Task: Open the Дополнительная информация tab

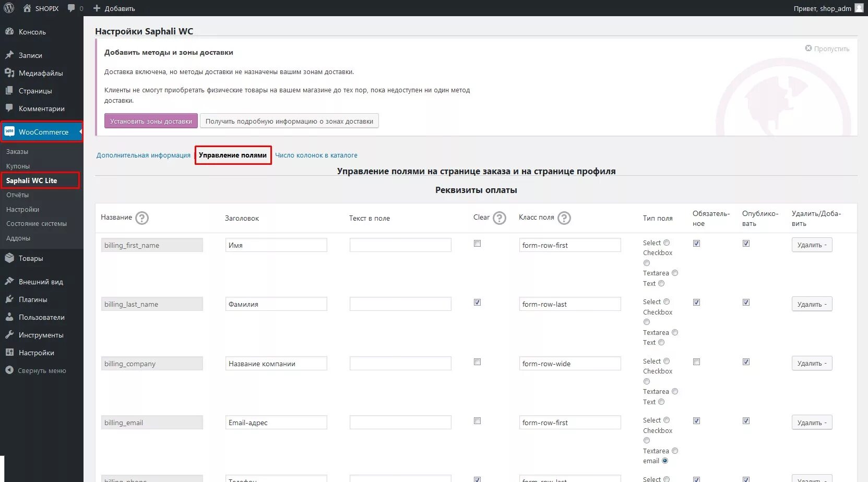Action: click(x=144, y=155)
